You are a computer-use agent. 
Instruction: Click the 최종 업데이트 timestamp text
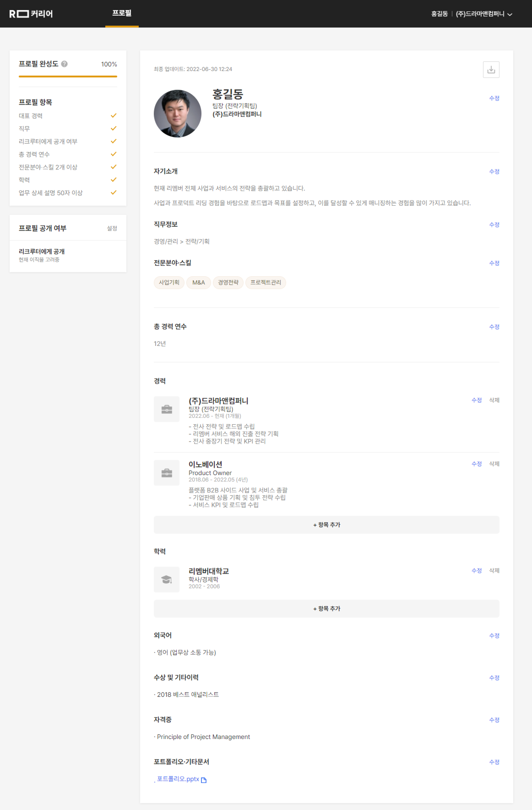[x=193, y=69]
